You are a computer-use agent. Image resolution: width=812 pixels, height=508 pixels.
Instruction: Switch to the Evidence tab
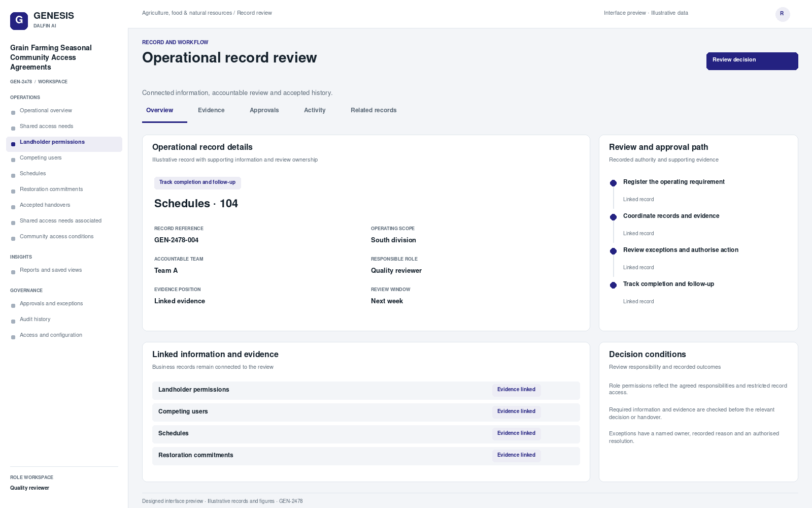pos(211,110)
